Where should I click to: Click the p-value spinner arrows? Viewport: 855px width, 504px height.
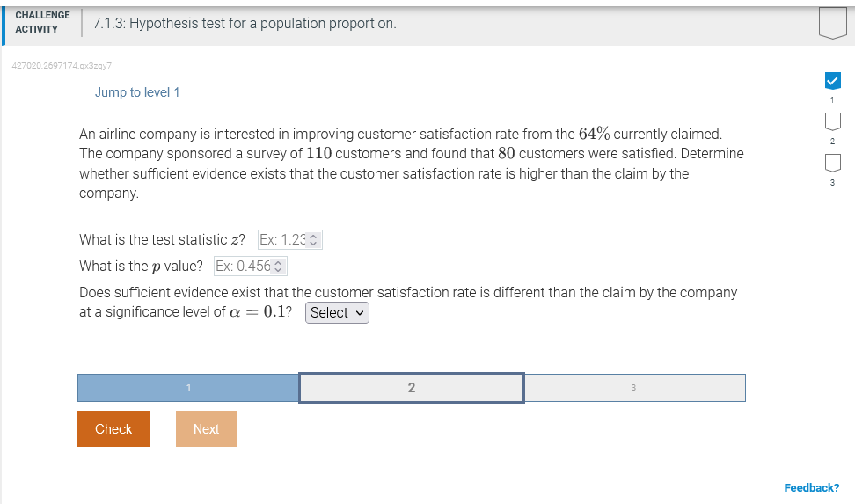tap(278, 267)
